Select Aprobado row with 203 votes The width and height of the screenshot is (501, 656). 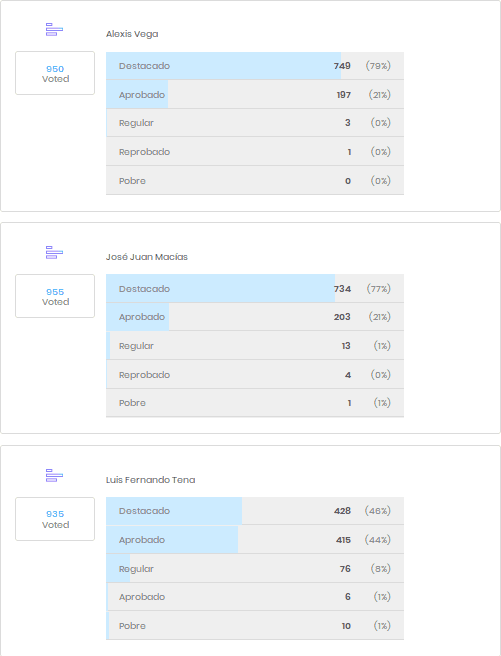click(x=255, y=317)
